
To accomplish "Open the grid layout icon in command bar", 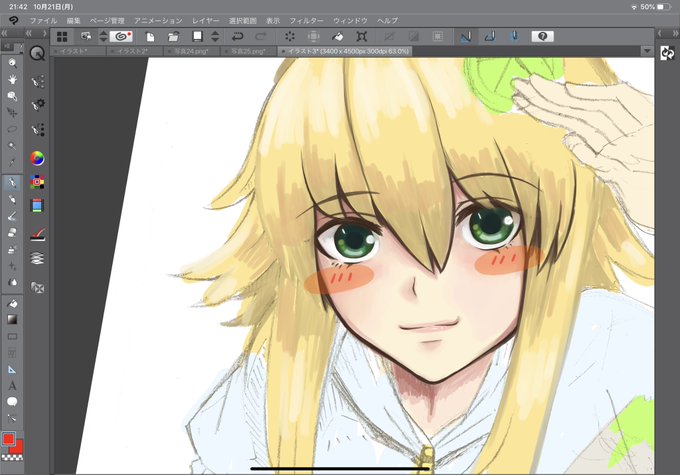I will pyautogui.click(x=62, y=36).
